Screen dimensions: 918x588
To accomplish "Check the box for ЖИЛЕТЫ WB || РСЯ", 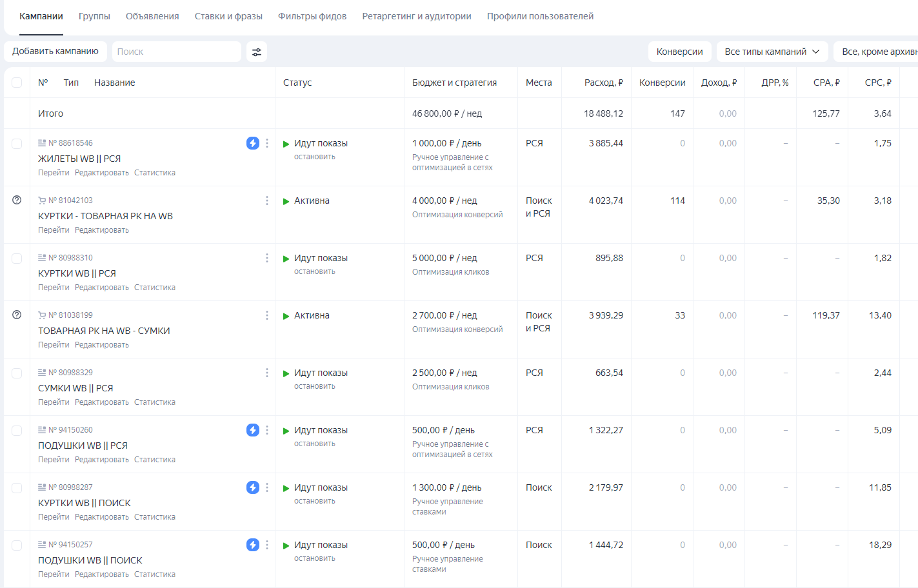I will [17, 144].
